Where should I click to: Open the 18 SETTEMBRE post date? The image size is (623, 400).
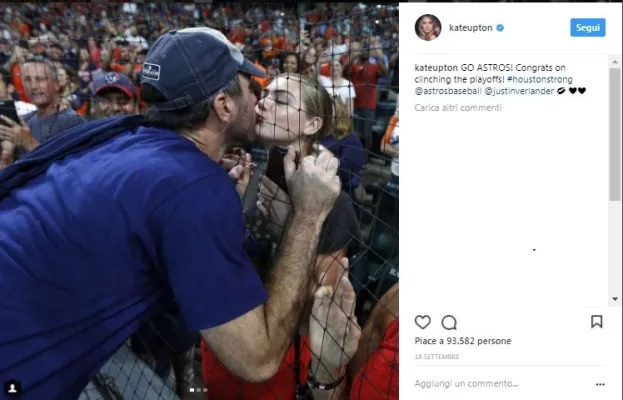(x=437, y=357)
